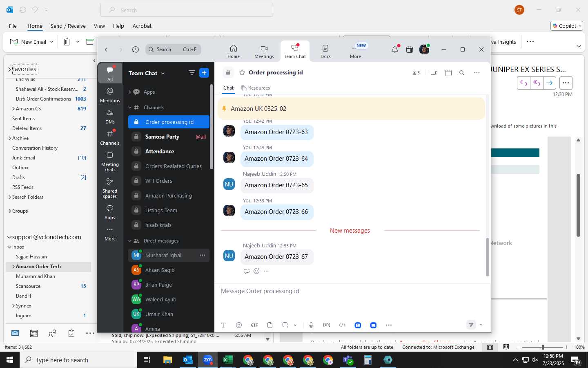The image size is (588, 368).
Task: Click the Zoom profile avatar
Action: [424, 49]
